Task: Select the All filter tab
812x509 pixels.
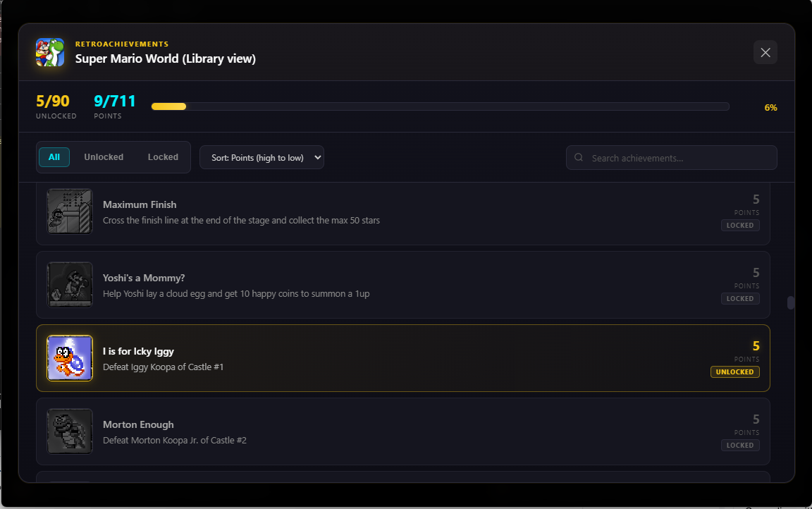Action: 54,157
